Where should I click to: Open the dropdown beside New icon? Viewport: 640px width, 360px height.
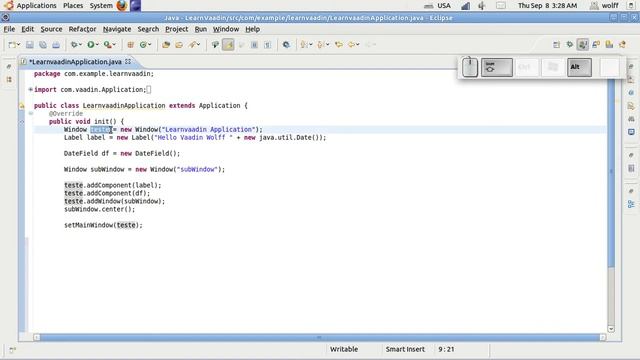pyautogui.click(x=18, y=45)
